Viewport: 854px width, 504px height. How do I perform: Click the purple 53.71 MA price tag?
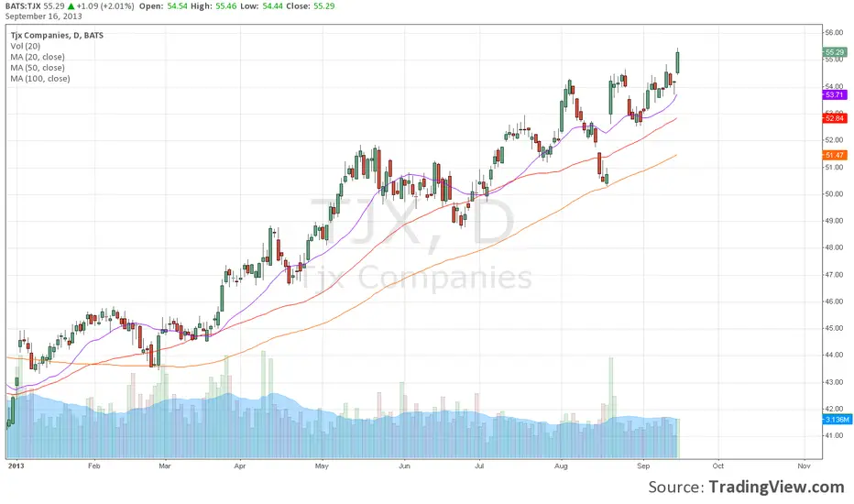(x=835, y=94)
